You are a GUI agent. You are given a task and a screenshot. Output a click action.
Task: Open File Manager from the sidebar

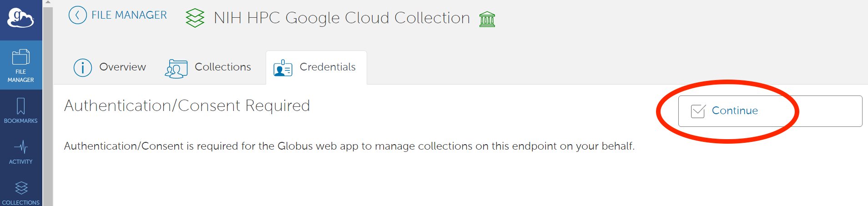click(21, 65)
